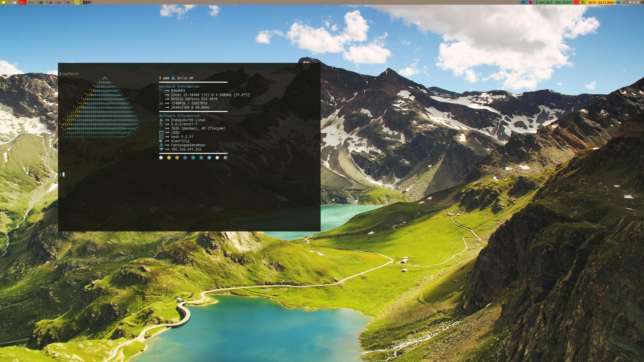Click the GPU temperature widget
Viewport: 644px width, 362px height.
[x=546, y=3]
